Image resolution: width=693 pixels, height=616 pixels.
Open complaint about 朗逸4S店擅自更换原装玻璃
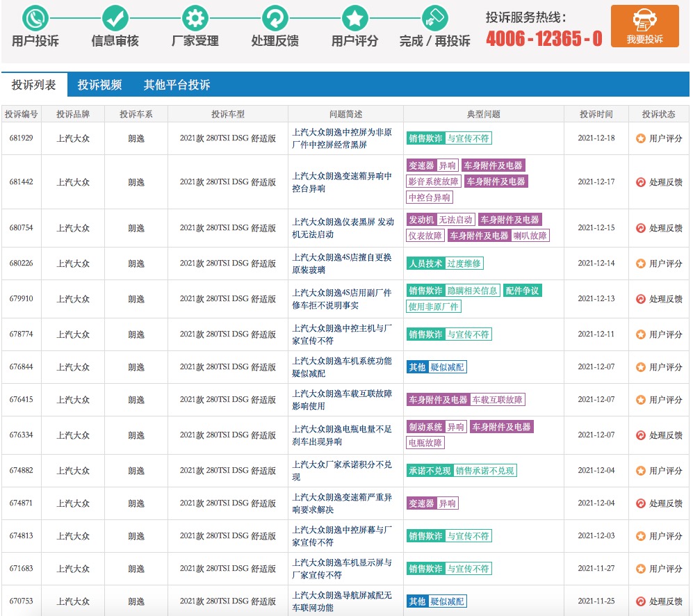(x=342, y=264)
